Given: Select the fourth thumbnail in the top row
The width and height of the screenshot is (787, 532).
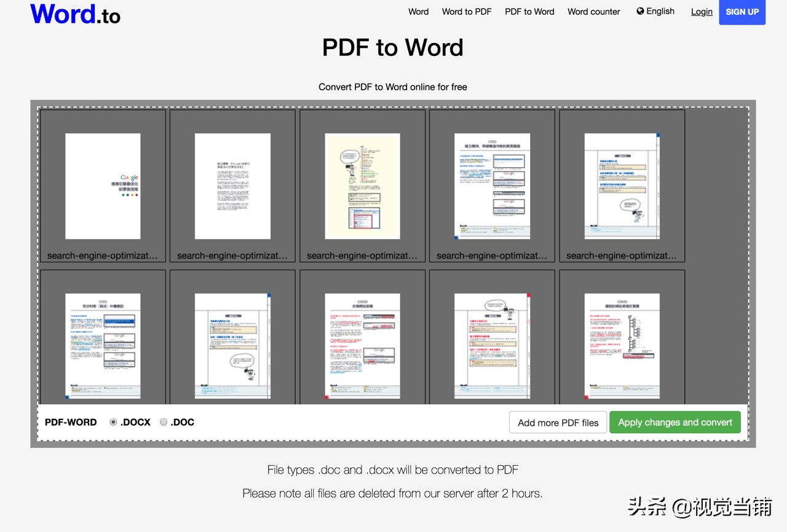Looking at the screenshot, I should pyautogui.click(x=492, y=186).
